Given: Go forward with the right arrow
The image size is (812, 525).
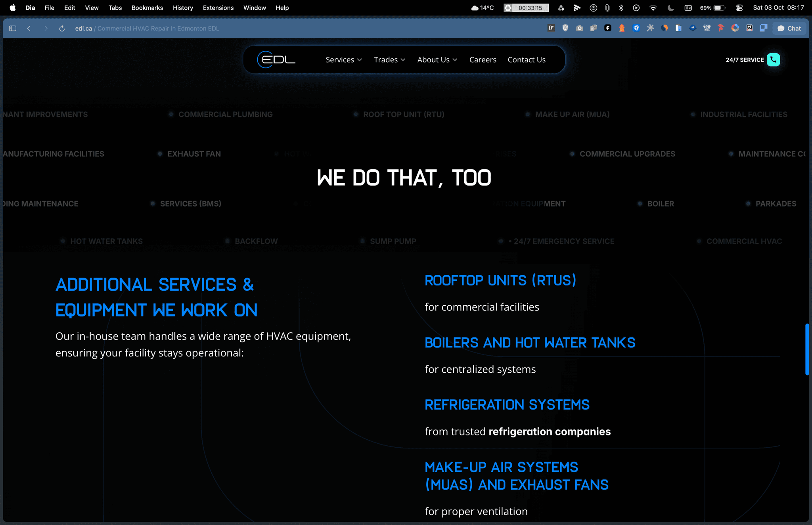Looking at the screenshot, I should (x=46, y=29).
